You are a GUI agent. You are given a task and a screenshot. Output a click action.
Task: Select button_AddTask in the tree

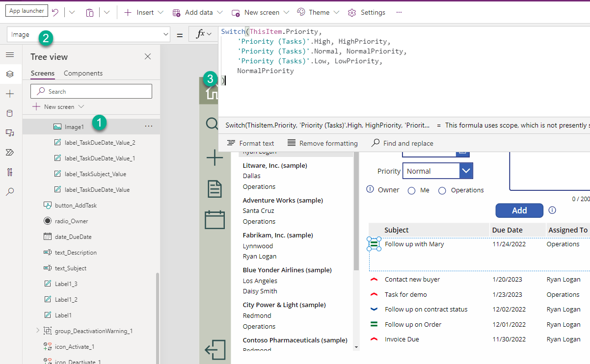pos(76,205)
